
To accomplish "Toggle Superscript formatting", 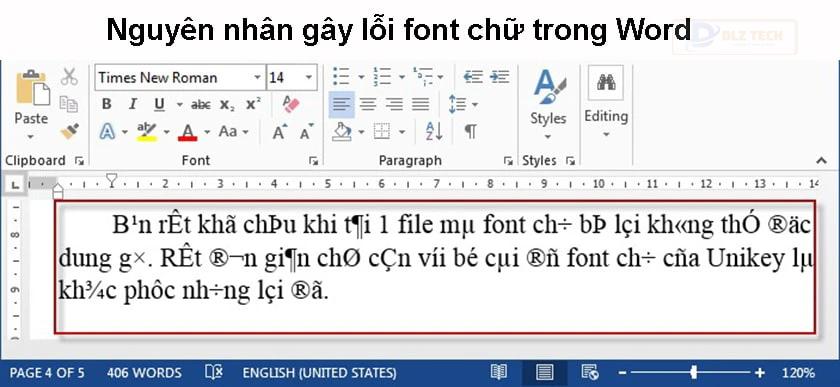I will (x=253, y=103).
